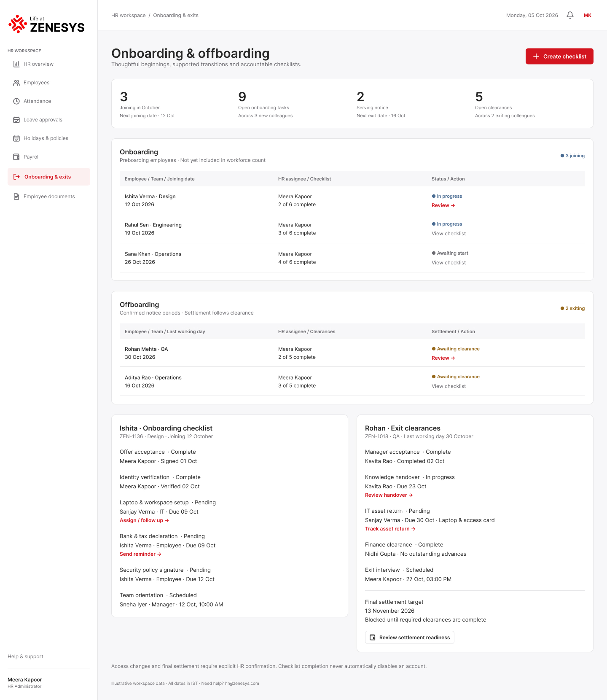Go to Employees in the sidebar

point(49,83)
